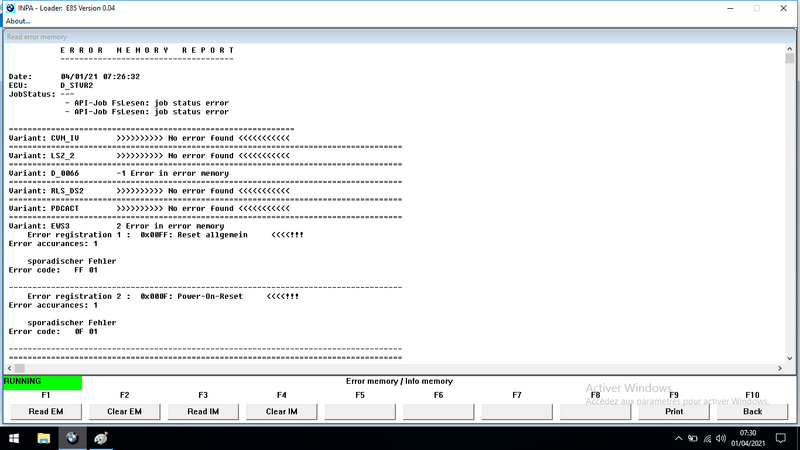The width and height of the screenshot is (800, 450).
Task: Click the Read EM button
Action: click(x=46, y=411)
